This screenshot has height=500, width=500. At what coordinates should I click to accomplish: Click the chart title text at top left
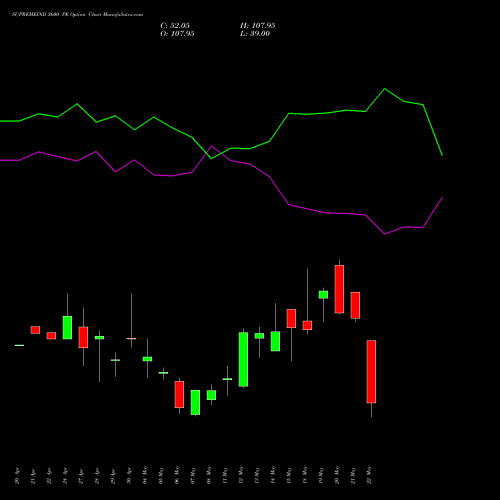pos(77,15)
